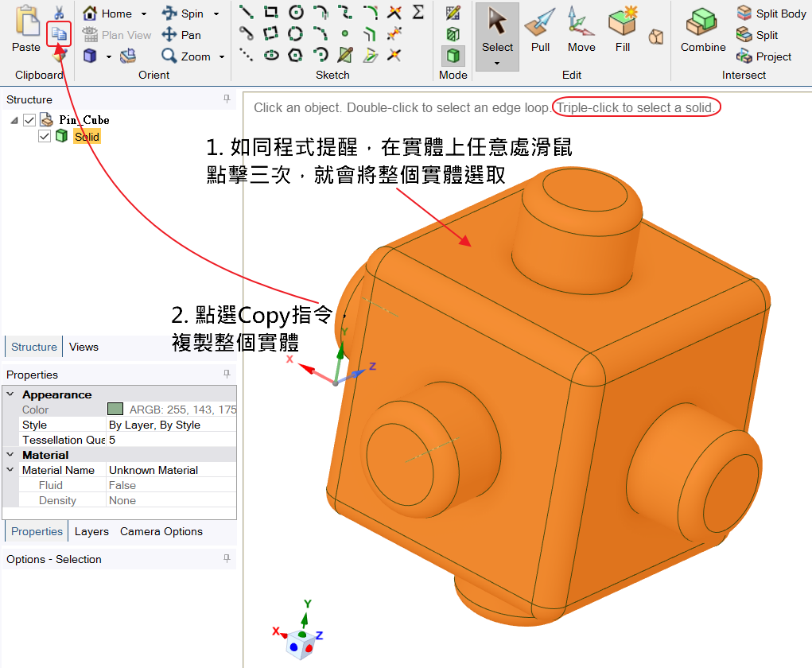Switch to Section mode

pyautogui.click(x=453, y=34)
